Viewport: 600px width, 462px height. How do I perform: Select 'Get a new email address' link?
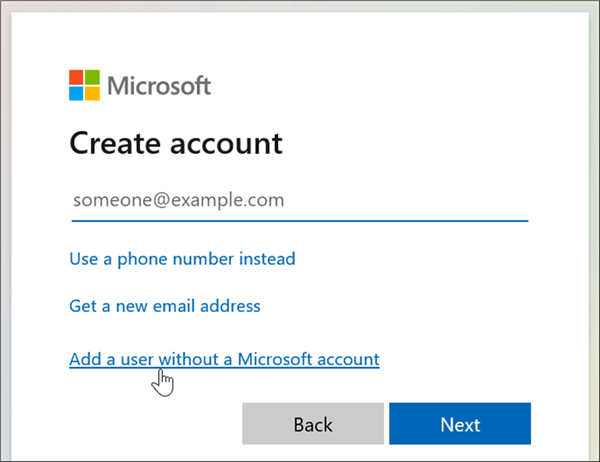(x=165, y=306)
